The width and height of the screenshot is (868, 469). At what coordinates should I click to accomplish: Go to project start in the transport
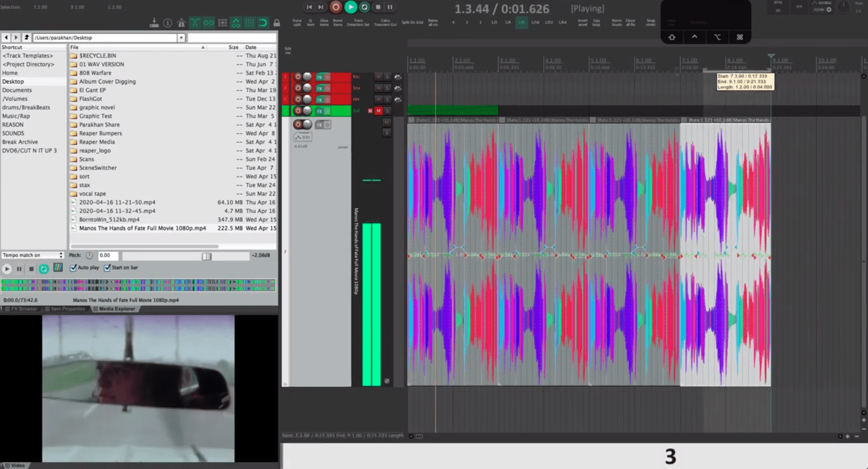tap(309, 7)
